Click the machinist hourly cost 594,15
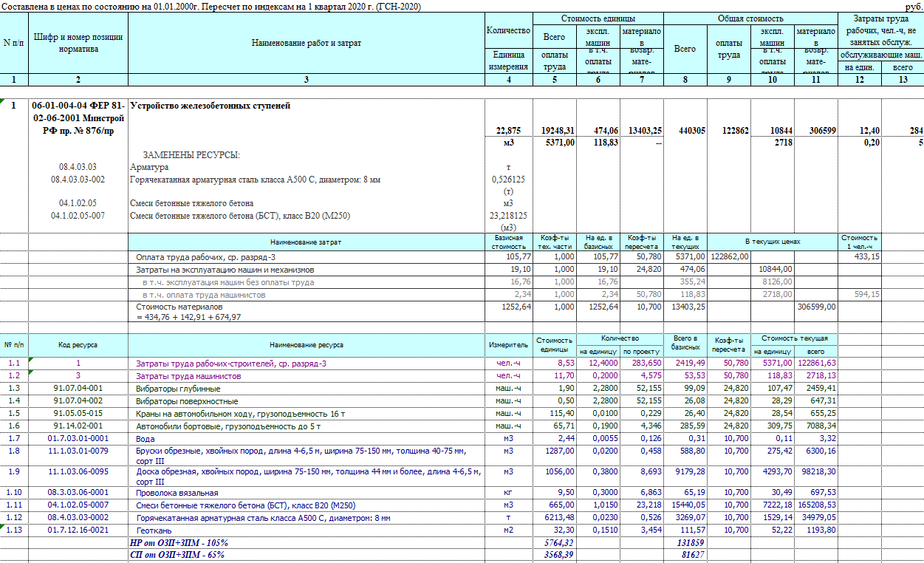This screenshot has width=924, height=563. pos(866,295)
